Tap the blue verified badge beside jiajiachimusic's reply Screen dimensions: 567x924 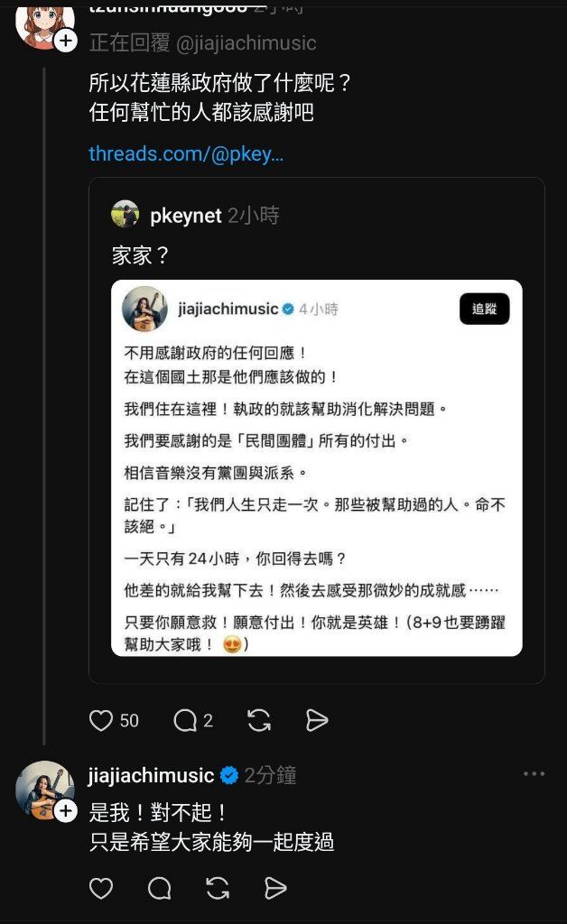click(x=229, y=775)
